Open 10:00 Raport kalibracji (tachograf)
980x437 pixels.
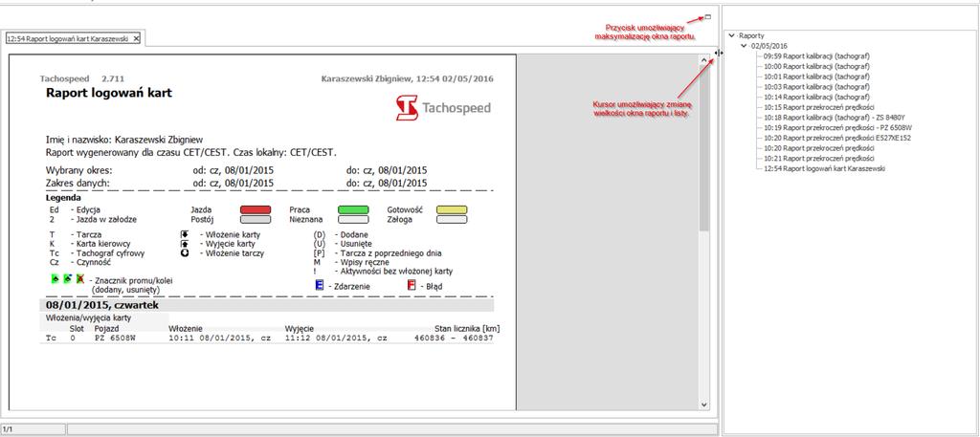(816, 66)
